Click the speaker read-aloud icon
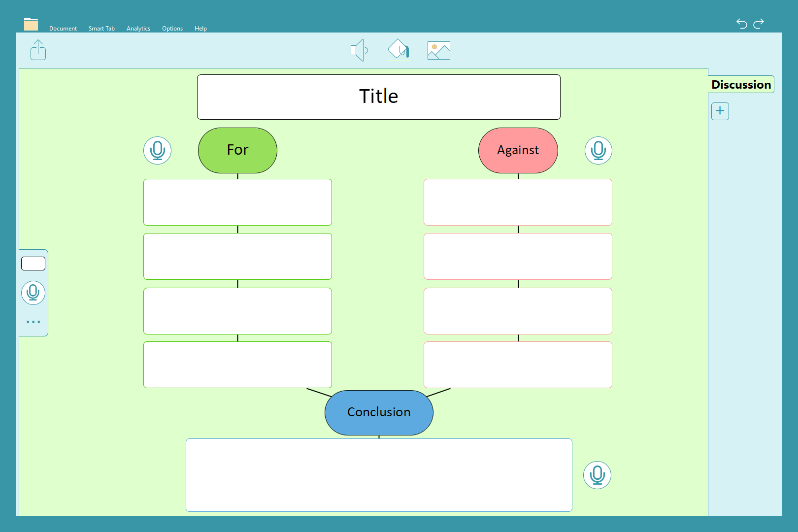Screen dimensions: 798x532 [359, 50]
